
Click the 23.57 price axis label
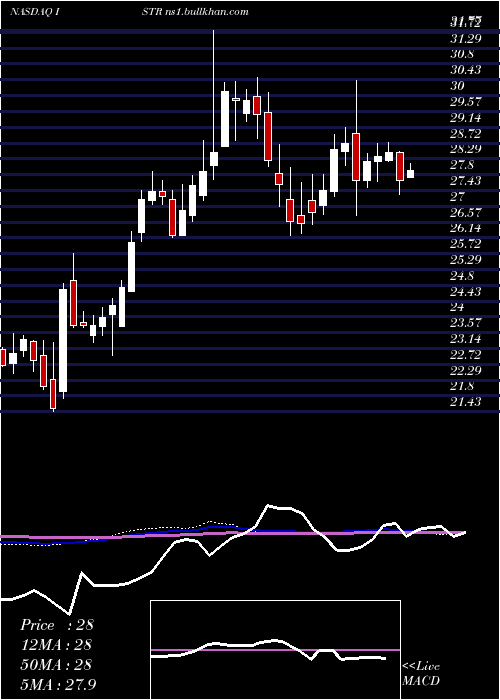(x=466, y=323)
